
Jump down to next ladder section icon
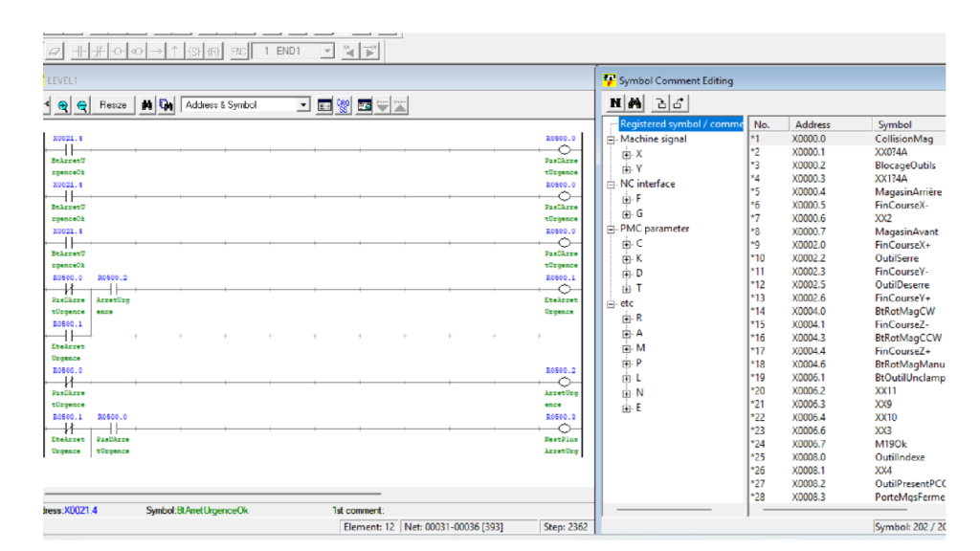pyautogui.click(x=383, y=105)
